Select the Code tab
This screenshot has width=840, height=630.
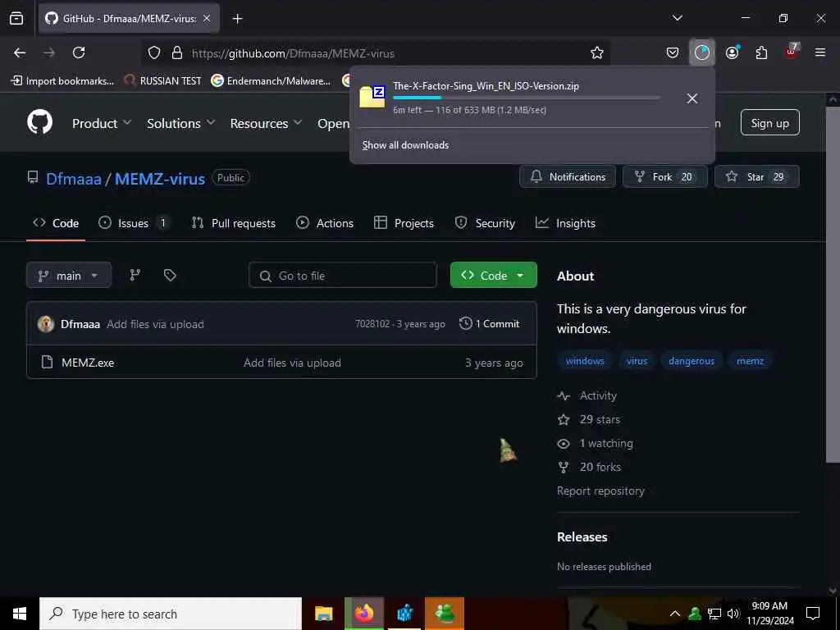(x=56, y=223)
